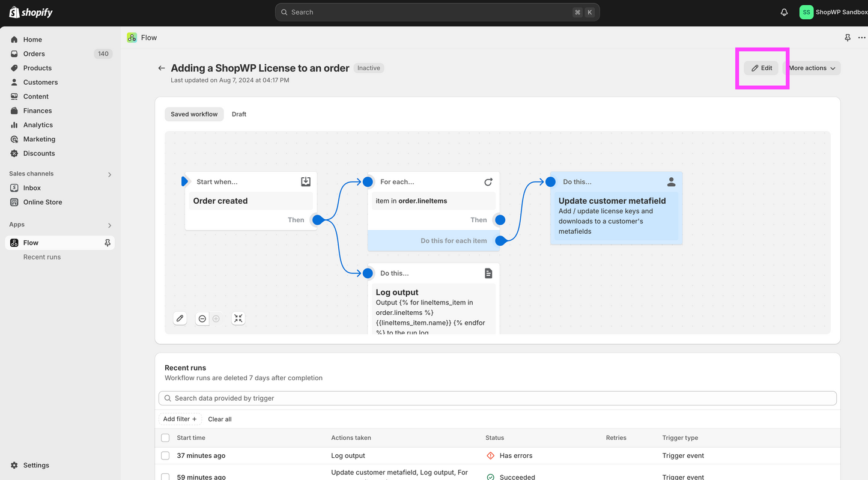Toggle the select-all checkbox in Recent runs header
Image resolution: width=868 pixels, height=480 pixels.
tap(165, 438)
